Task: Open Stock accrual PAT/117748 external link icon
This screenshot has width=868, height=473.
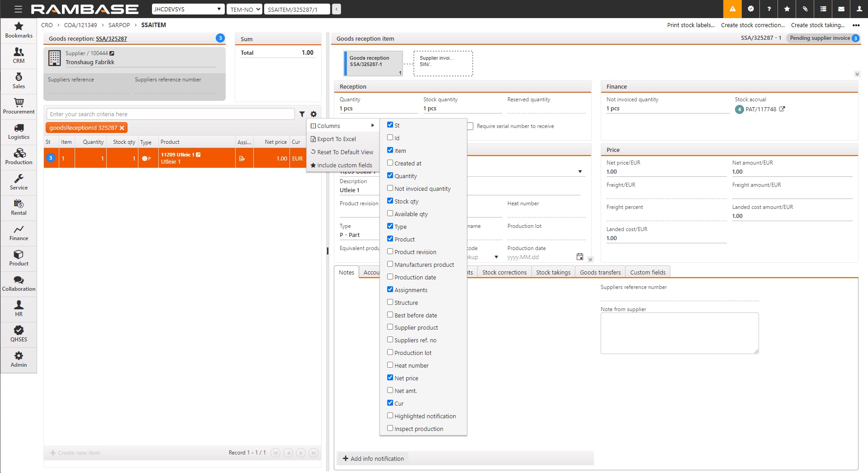Action: coord(782,109)
